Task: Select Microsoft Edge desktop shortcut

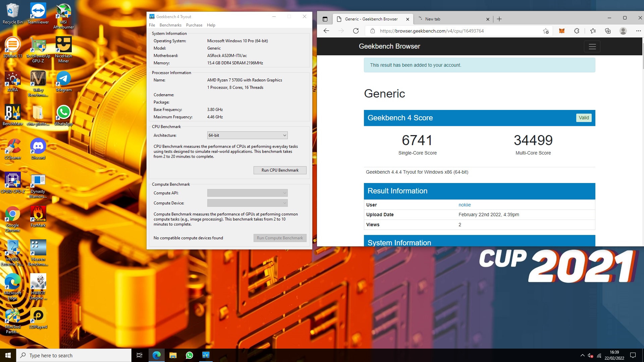Action: click(x=12, y=287)
